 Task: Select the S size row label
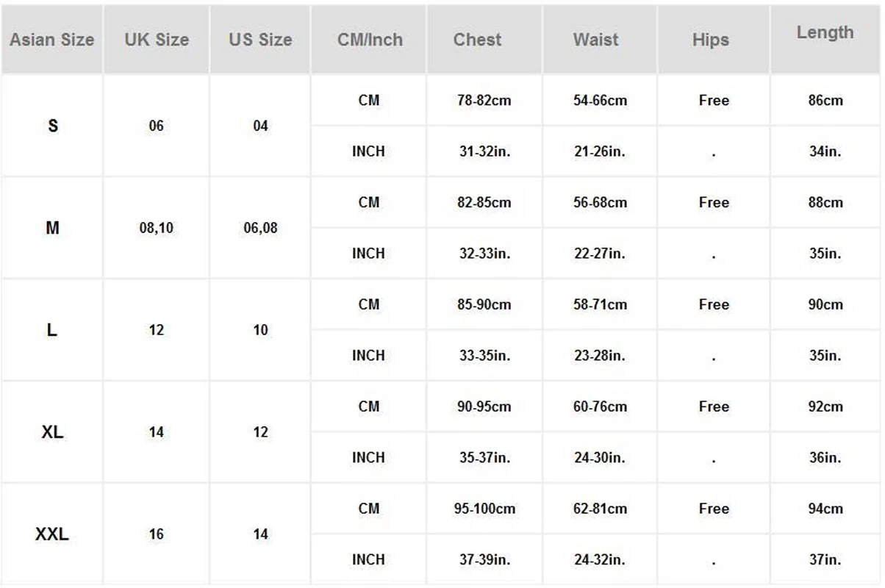click(x=52, y=126)
